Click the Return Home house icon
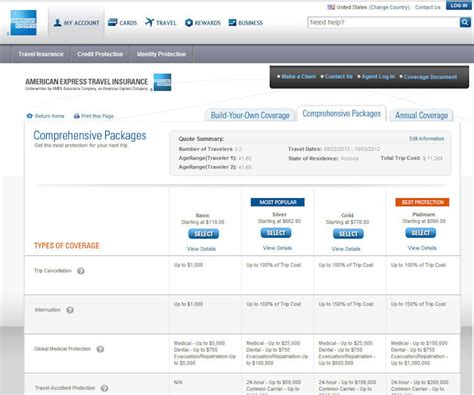 (x=29, y=116)
